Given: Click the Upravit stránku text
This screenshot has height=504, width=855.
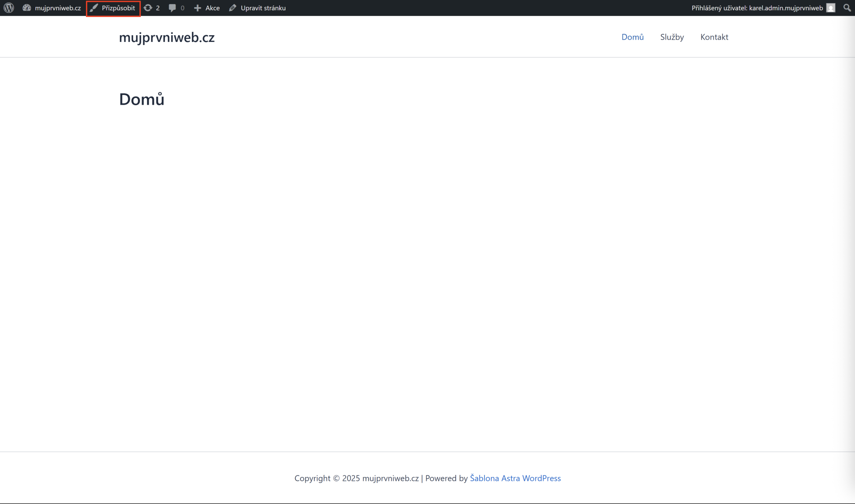Looking at the screenshot, I should point(263,8).
